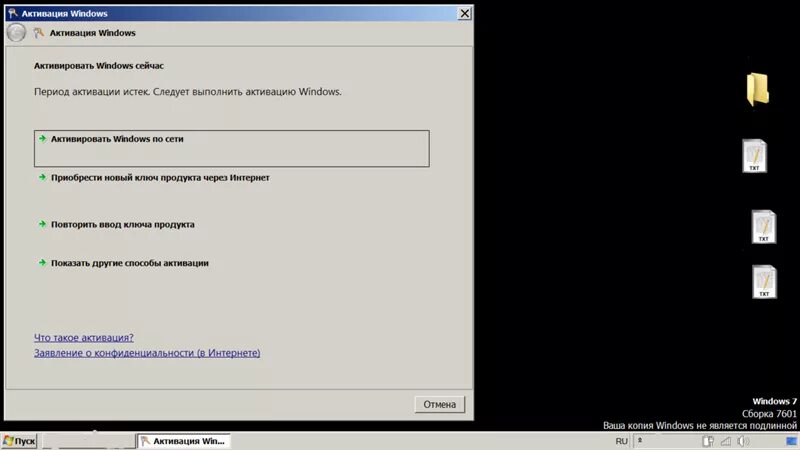This screenshot has width=800, height=450.
Task: Open the power plug tray icon
Action: click(x=708, y=441)
